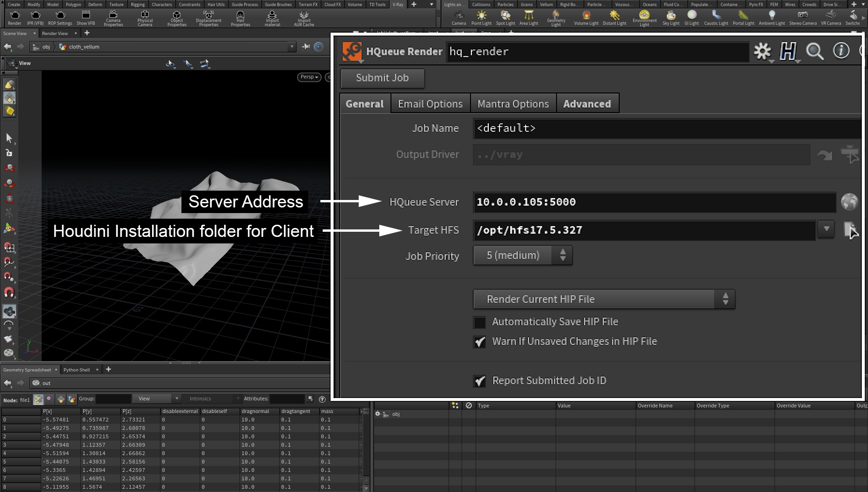Click the Show VFB shelf icon
The image size is (868, 492).
coord(86,18)
